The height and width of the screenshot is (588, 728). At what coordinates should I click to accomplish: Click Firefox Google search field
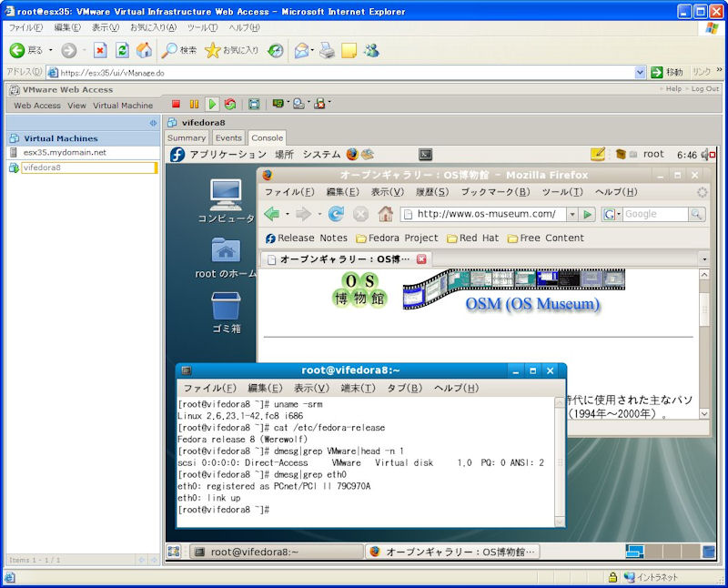pos(655,214)
